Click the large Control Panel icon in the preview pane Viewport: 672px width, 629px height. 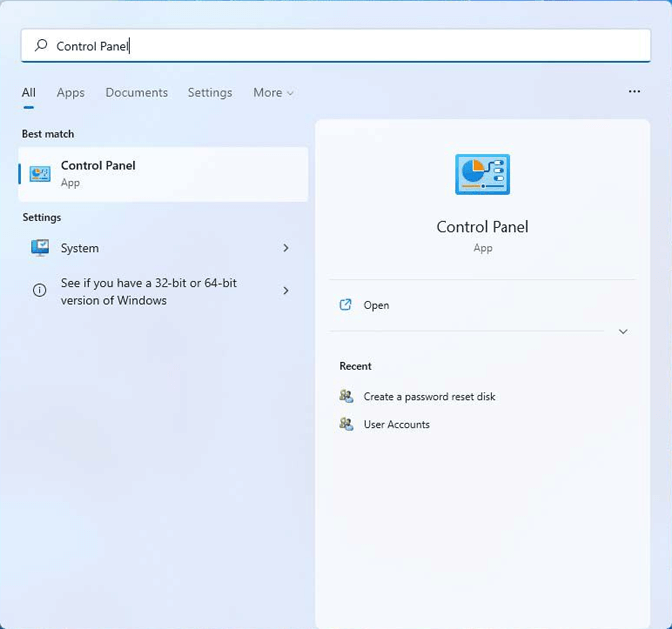tap(483, 175)
